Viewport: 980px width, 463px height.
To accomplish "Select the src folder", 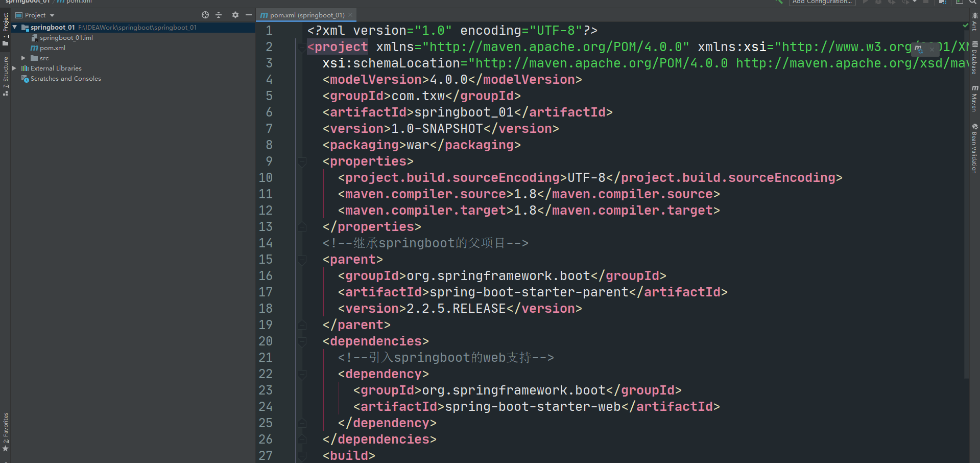I will [x=40, y=58].
